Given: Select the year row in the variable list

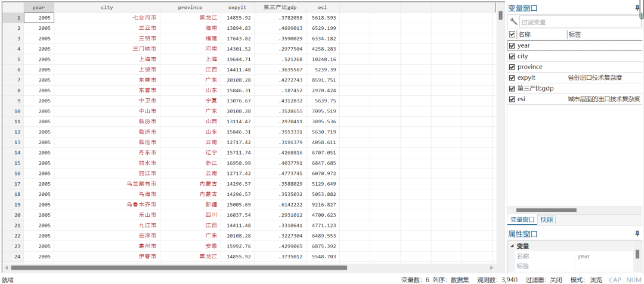Looking at the screenshot, I should point(575,45).
